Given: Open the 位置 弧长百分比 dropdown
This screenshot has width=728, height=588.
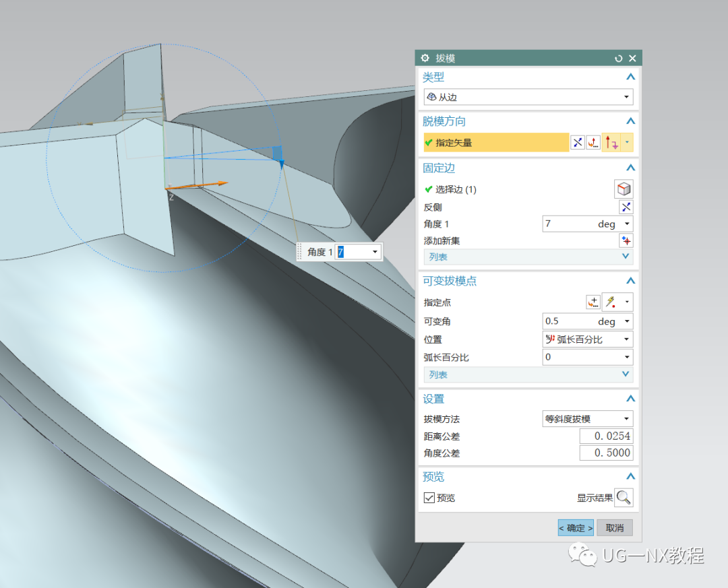Looking at the screenshot, I should point(588,339).
